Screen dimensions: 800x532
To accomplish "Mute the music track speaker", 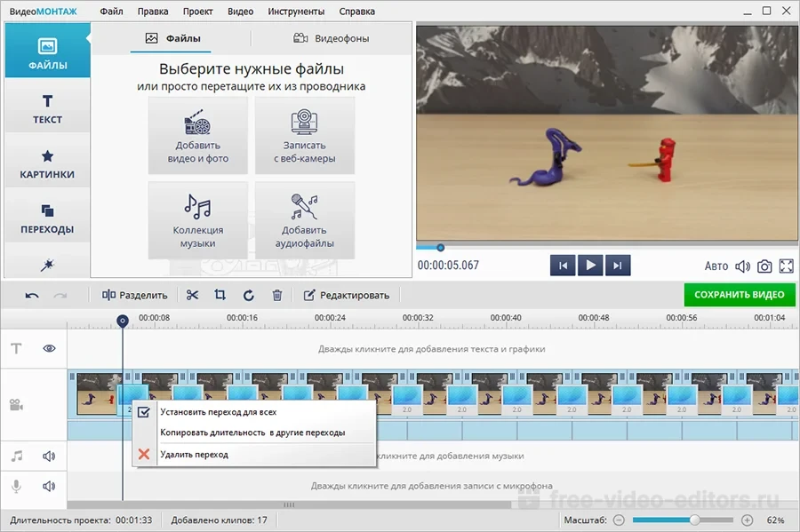I will [x=50, y=457].
